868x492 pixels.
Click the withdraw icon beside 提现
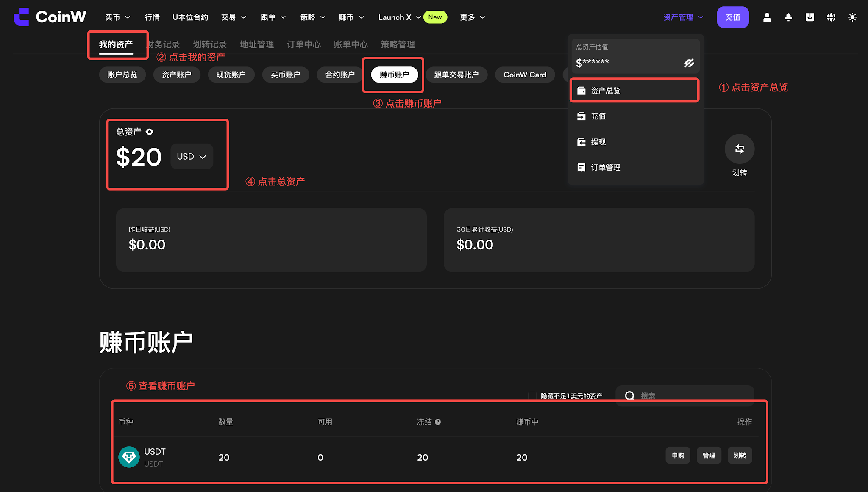581,142
